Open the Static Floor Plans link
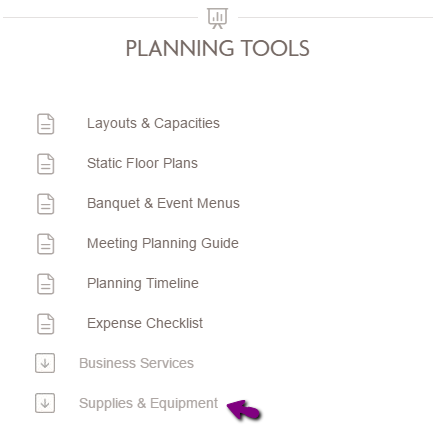The image size is (440, 441). (142, 163)
